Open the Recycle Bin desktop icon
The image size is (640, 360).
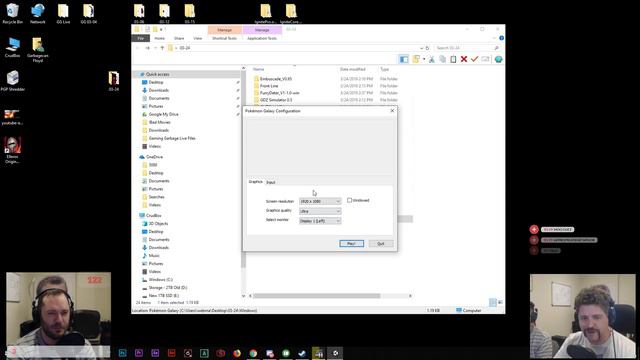(12, 13)
